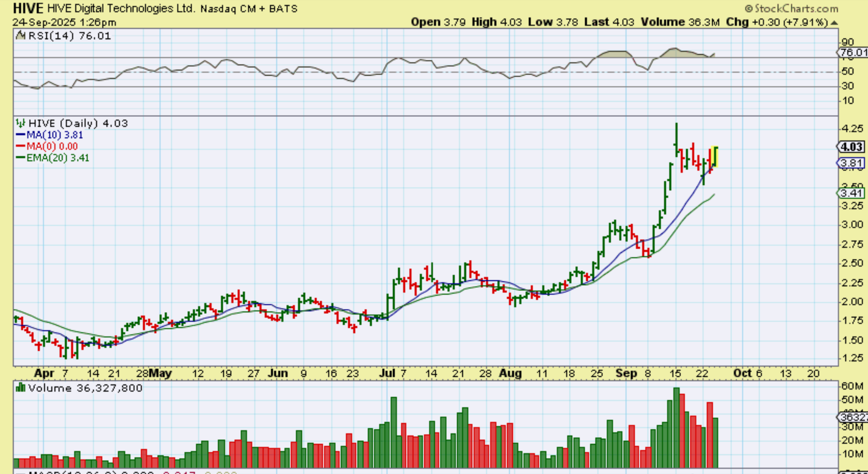Click the 3.41 EMA(20) price tag
This screenshot has width=868, height=474.
tap(851, 193)
